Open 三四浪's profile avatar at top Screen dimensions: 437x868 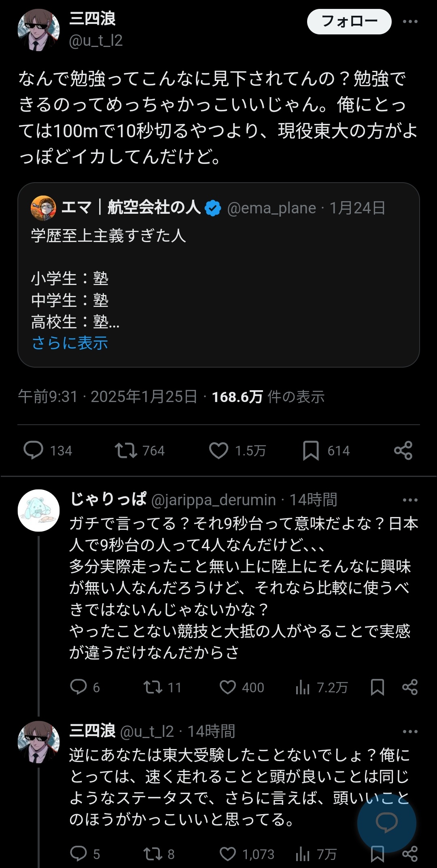(39, 30)
